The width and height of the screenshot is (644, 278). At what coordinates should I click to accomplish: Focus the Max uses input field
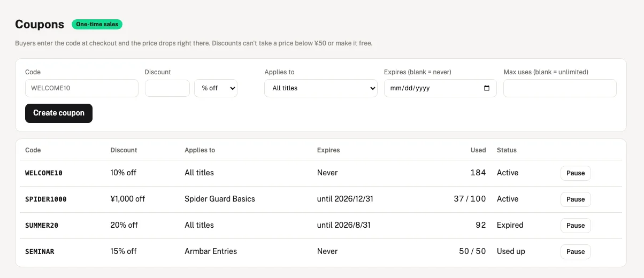click(x=560, y=88)
